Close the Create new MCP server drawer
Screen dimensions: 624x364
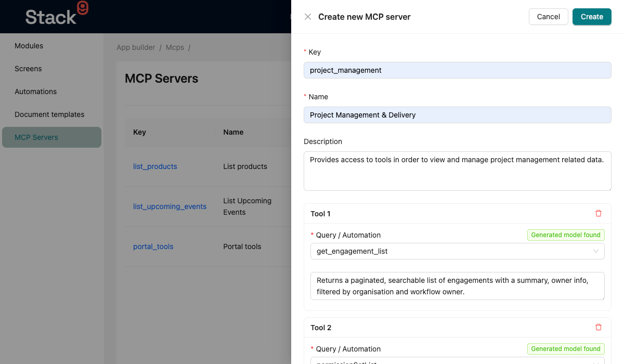coord(308,17)
